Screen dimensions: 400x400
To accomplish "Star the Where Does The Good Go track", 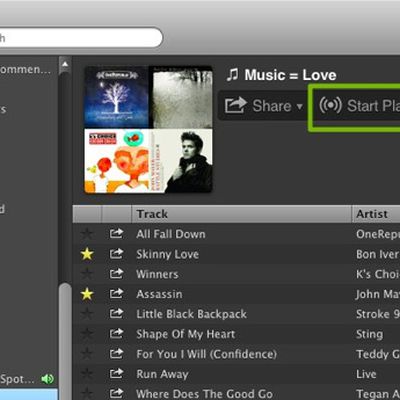I will point(87,394).
